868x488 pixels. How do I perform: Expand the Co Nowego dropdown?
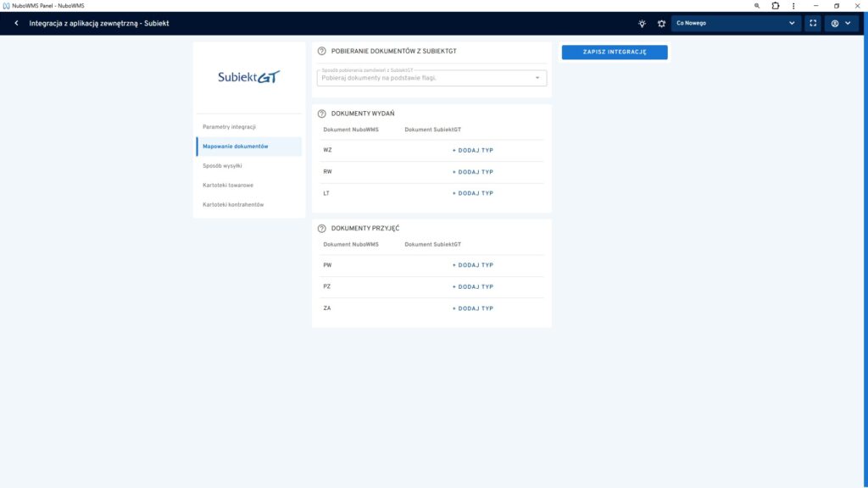tap(736, 24)
